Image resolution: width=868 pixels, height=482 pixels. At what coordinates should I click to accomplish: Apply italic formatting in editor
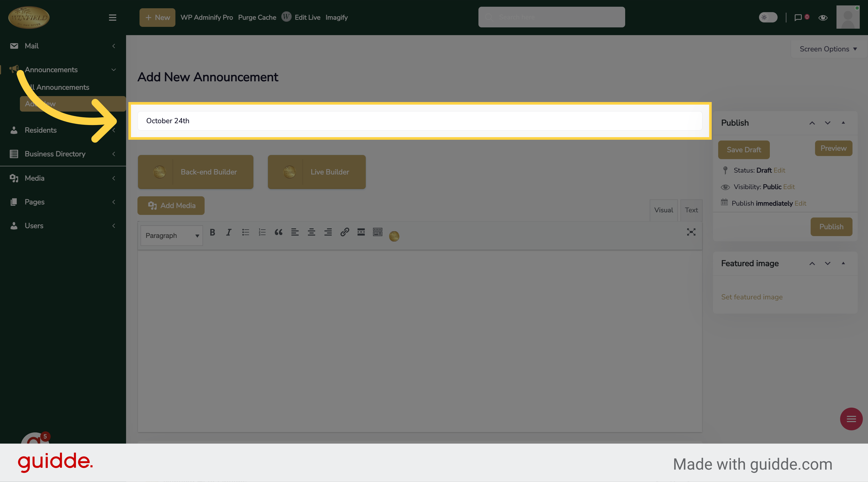click(228, 232)
